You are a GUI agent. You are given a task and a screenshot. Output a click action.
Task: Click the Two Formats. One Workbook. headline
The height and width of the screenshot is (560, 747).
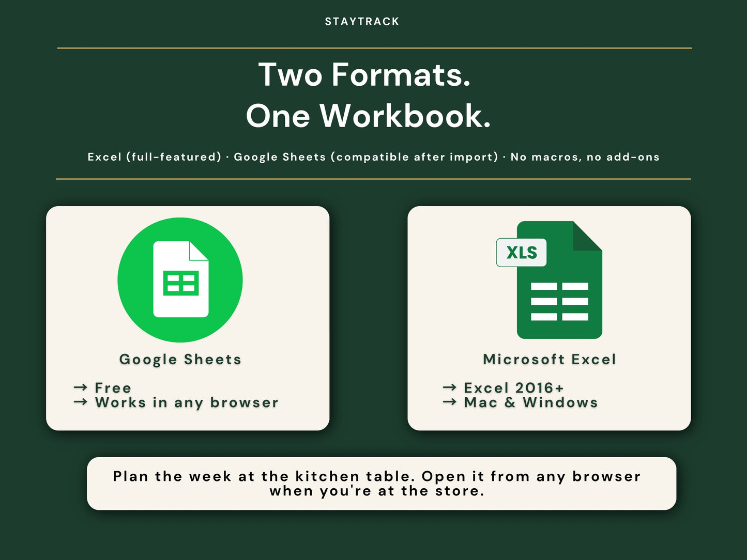point(367,95)
